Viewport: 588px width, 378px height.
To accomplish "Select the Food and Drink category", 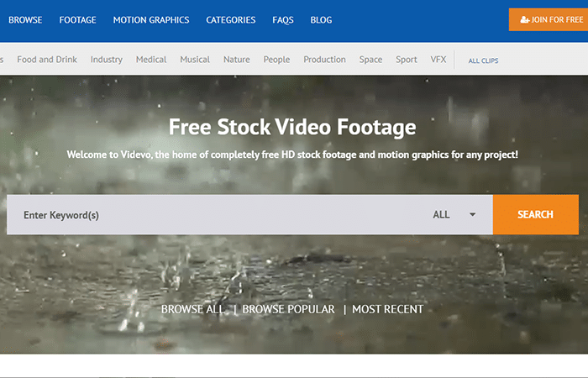I will [x=47, y=60].
